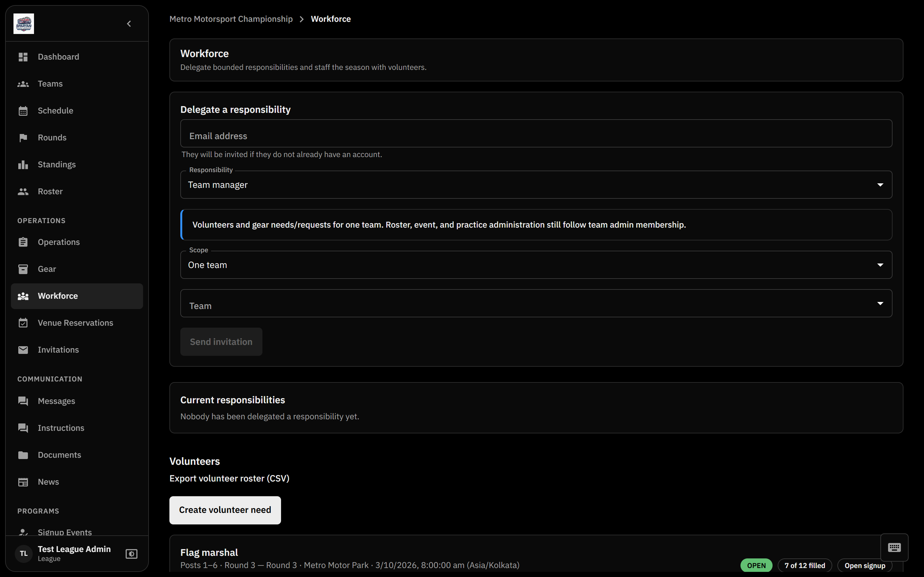
Task: Click the Schedule calendar icon
Action: click(x=23, y=111)
